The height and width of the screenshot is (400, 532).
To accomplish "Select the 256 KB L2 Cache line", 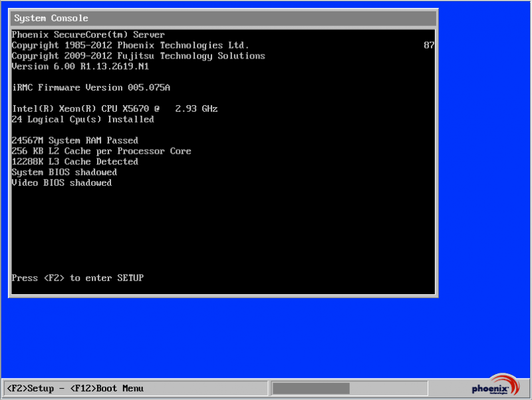I will (101, 151).
